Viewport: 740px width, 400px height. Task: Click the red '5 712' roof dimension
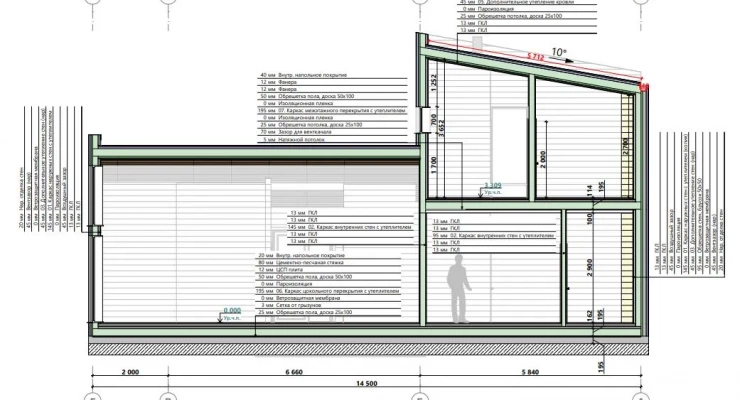coord(536,57)
